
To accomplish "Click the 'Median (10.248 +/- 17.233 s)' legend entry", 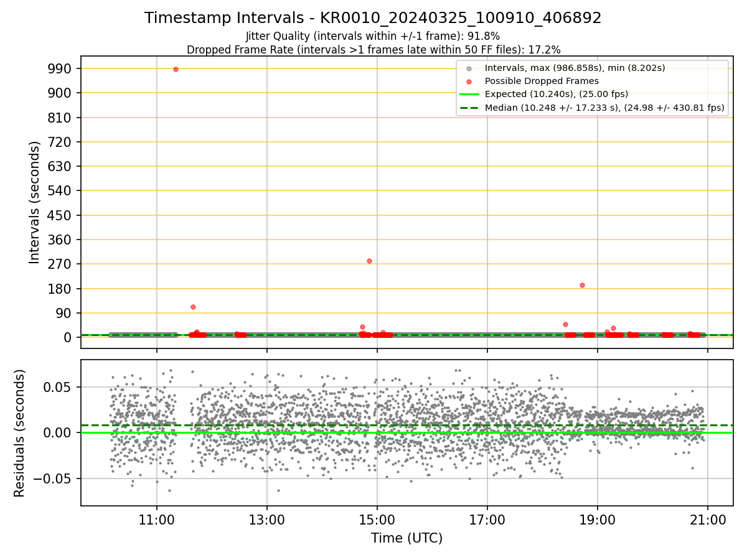I will pyautogui.click(x=604, y=108).
